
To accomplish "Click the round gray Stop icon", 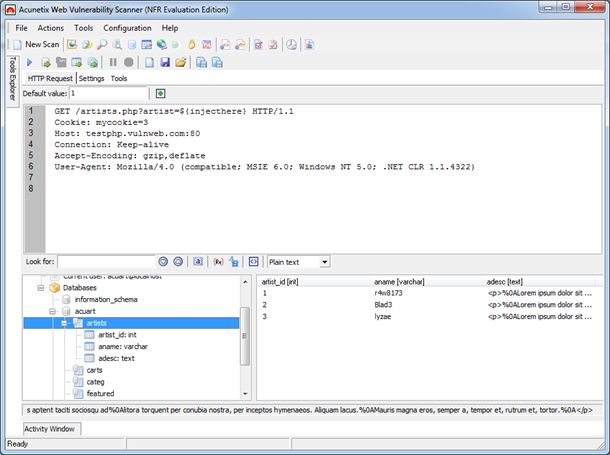I will click(x=129, y=62).
